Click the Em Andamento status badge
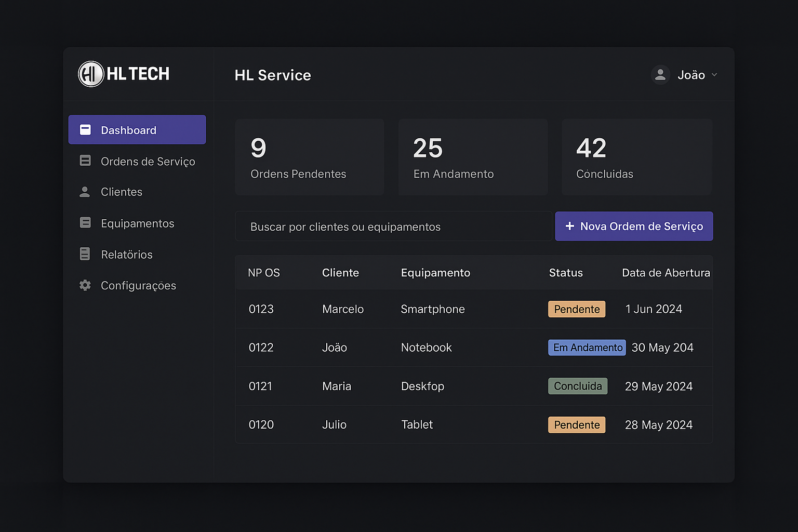The image size is (798, 532). click(587, 348)
